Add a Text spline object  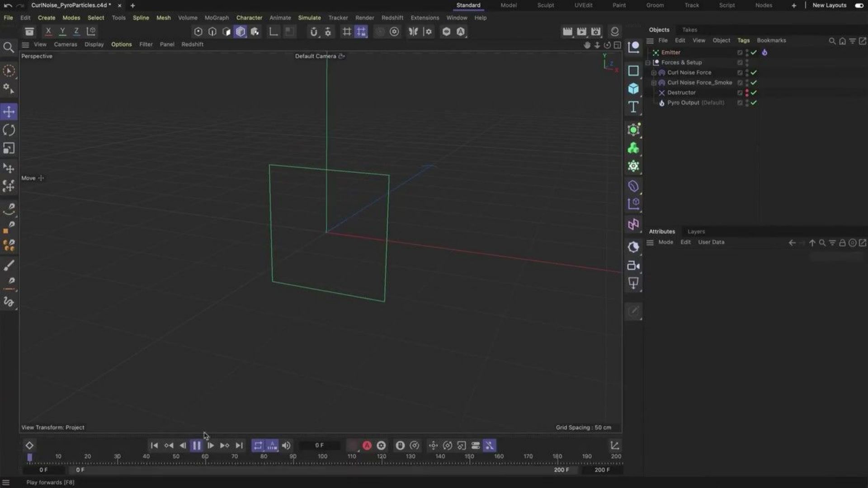click(633, 107)
